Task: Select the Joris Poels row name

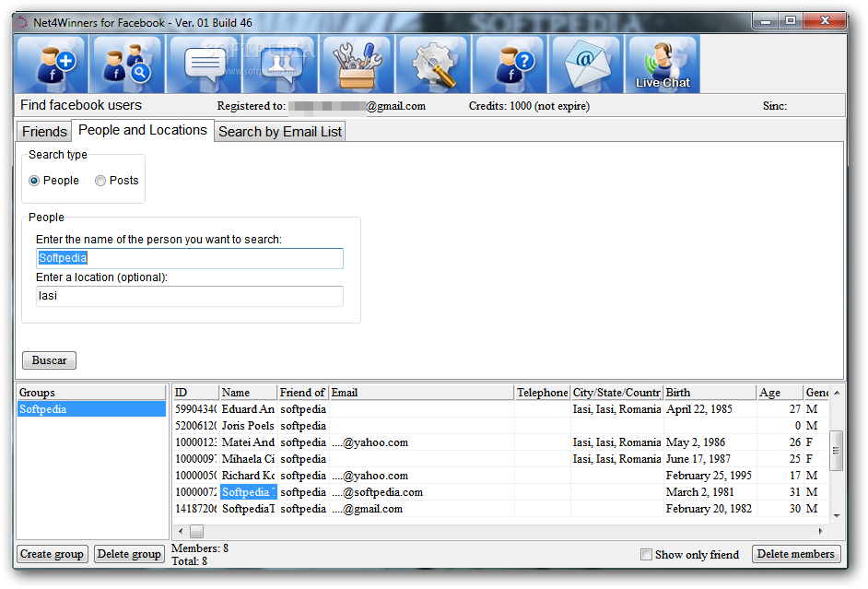Action: tap(248, 426)
